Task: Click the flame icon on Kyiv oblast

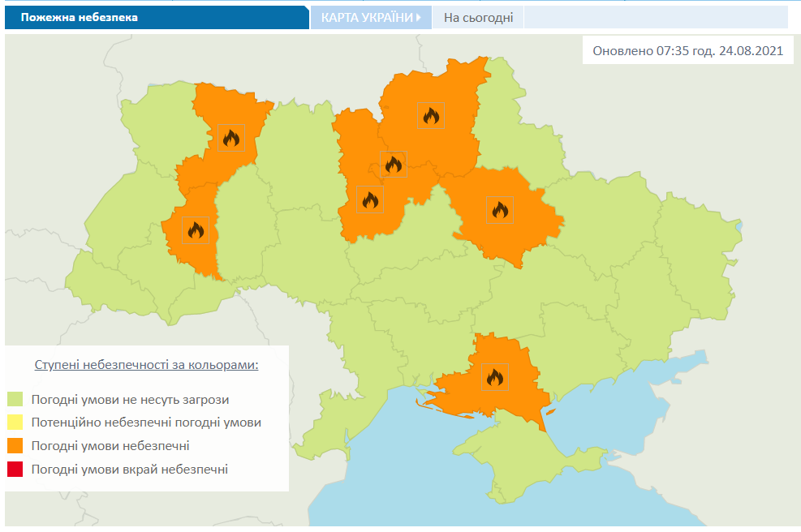Action: coord(369,199)
